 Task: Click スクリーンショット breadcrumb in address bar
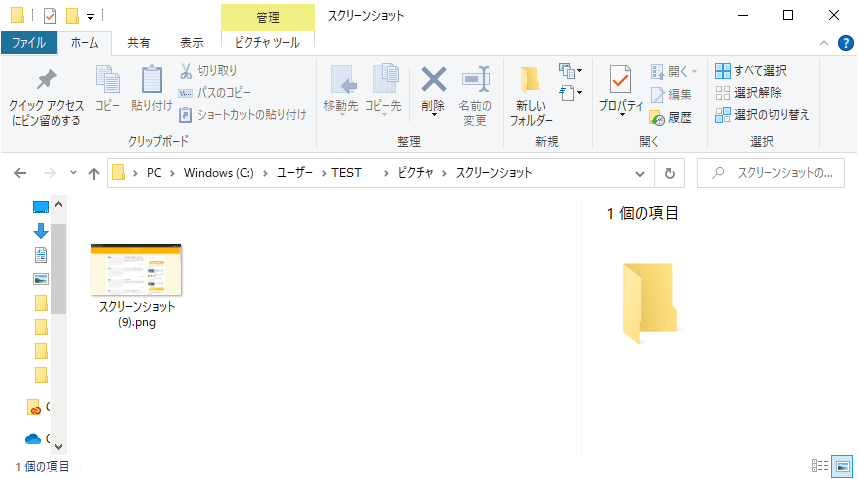(x=494, y=173)
